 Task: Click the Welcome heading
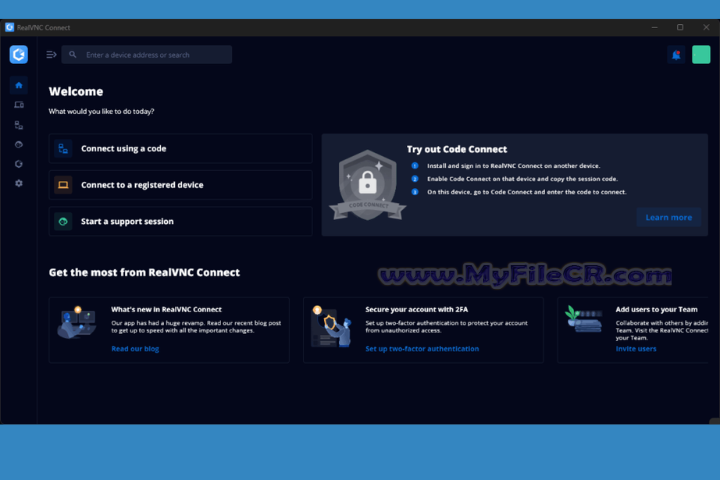pyautogui.click(x=76, y=91)
